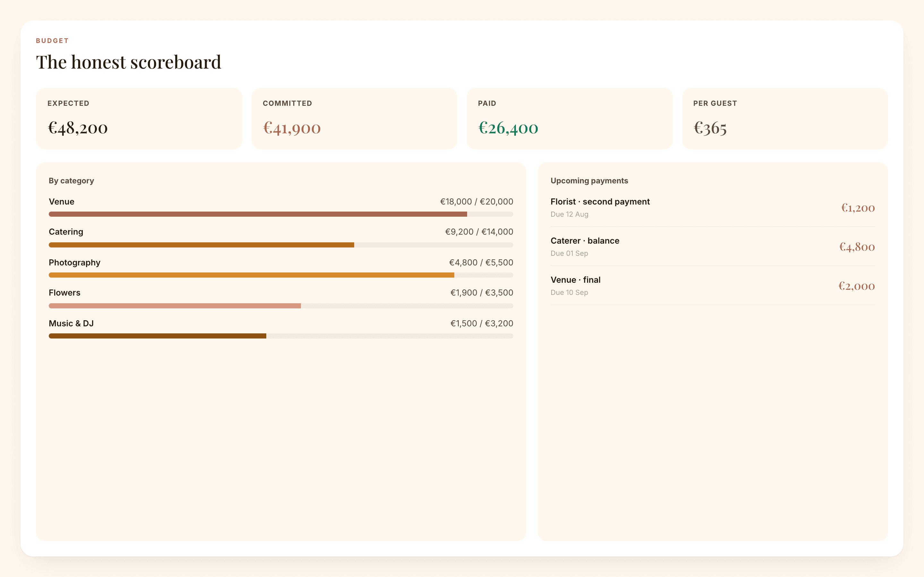Click the Expected €48,200 stat card
Viewport: 924px width, 577px height.
pos(139,119)
